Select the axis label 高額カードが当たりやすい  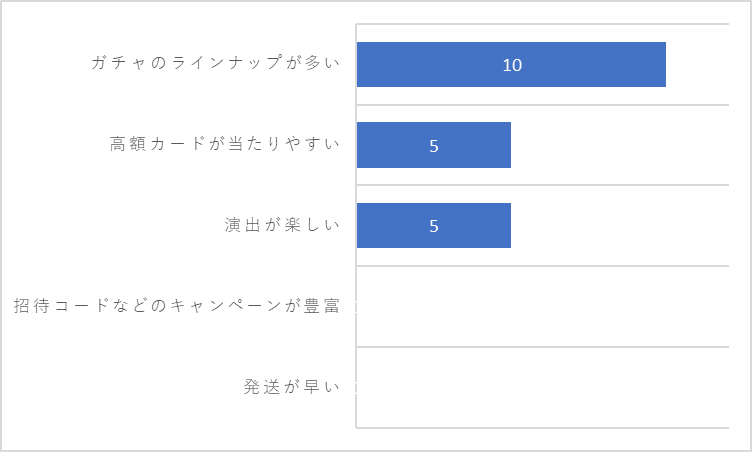click(x=224, y=143)
